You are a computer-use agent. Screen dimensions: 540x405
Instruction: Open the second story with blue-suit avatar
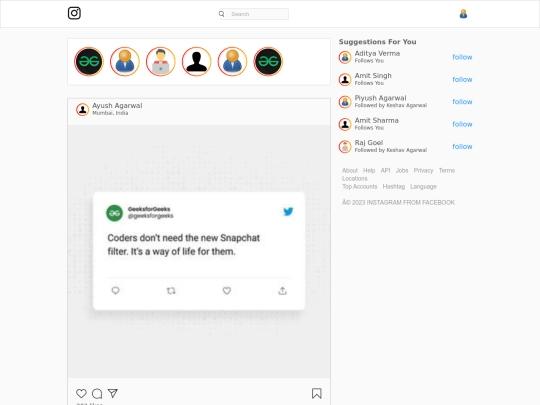(125, 62)
